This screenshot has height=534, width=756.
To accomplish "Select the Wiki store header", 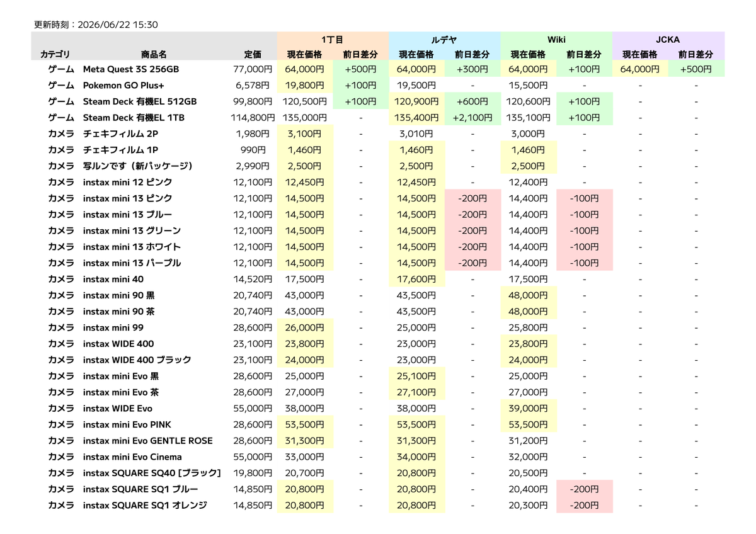I will 556,40.
